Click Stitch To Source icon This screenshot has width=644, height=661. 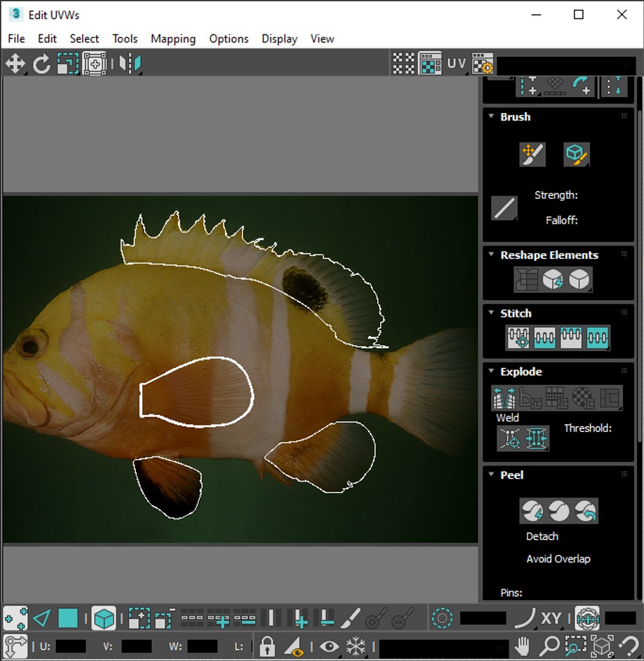coord(571,338)
